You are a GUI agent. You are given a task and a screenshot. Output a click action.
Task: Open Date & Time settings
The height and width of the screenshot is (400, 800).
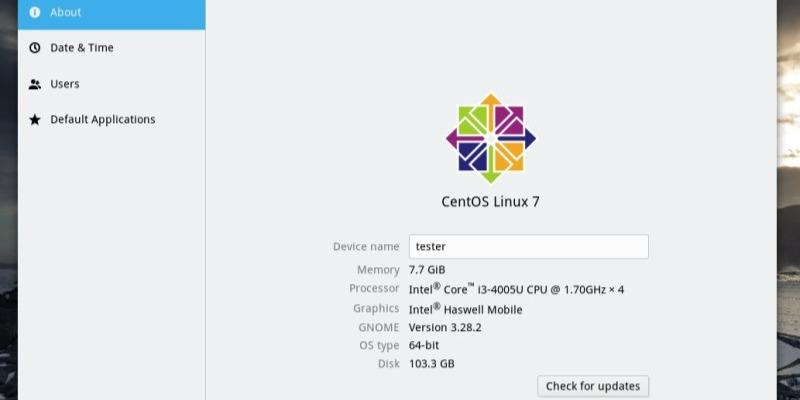click(82, 48)
